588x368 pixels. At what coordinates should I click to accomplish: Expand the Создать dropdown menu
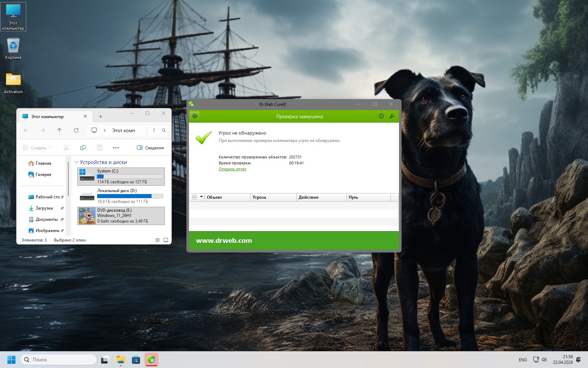coord(37,148)
